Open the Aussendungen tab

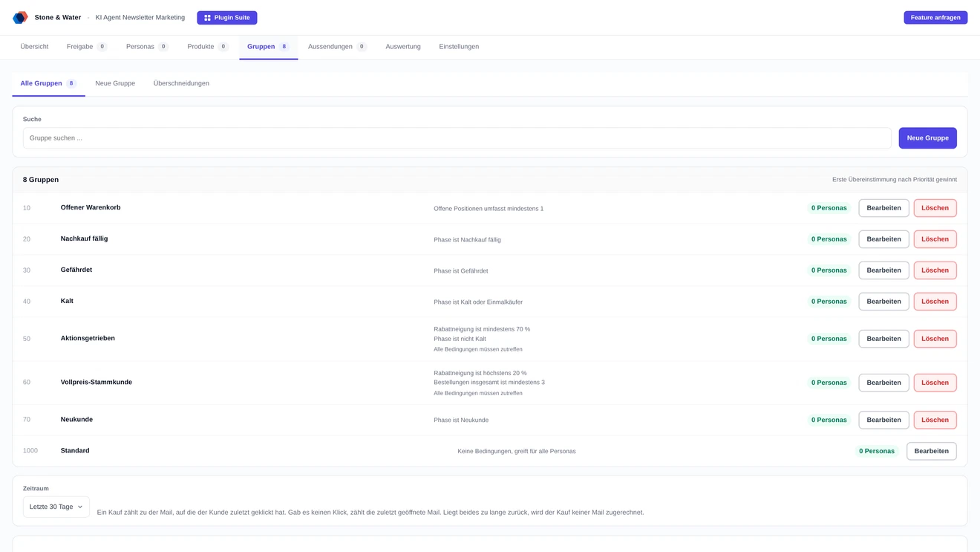[x=337, y=47]
